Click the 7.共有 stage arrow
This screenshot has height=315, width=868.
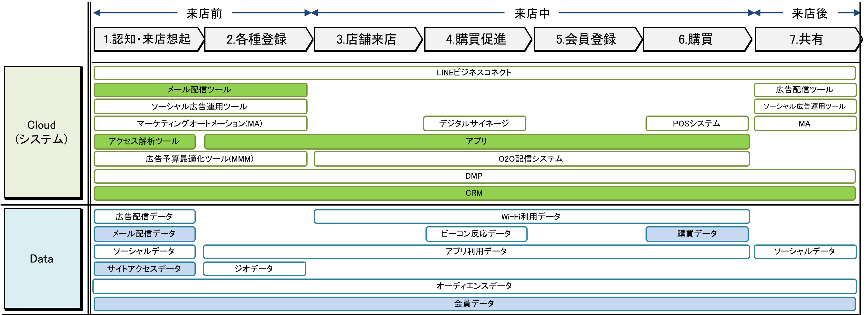pos(806,39)
